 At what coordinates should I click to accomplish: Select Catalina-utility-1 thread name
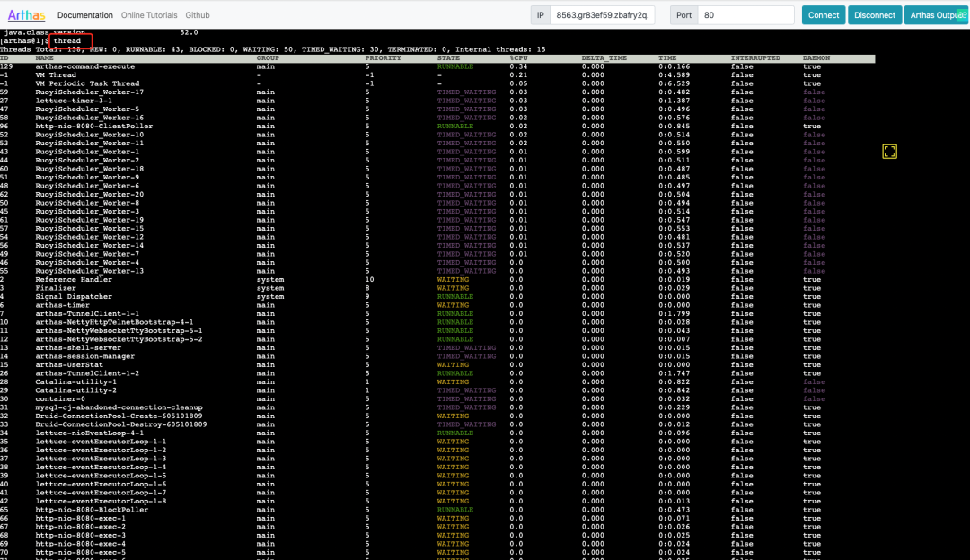pyautogui.click(x=76, y=382)
